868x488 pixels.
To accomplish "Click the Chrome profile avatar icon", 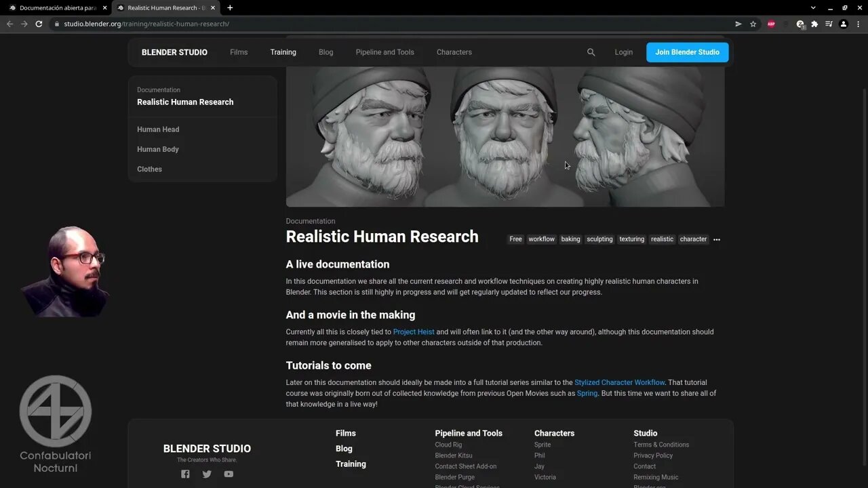I will click(844, 24).
